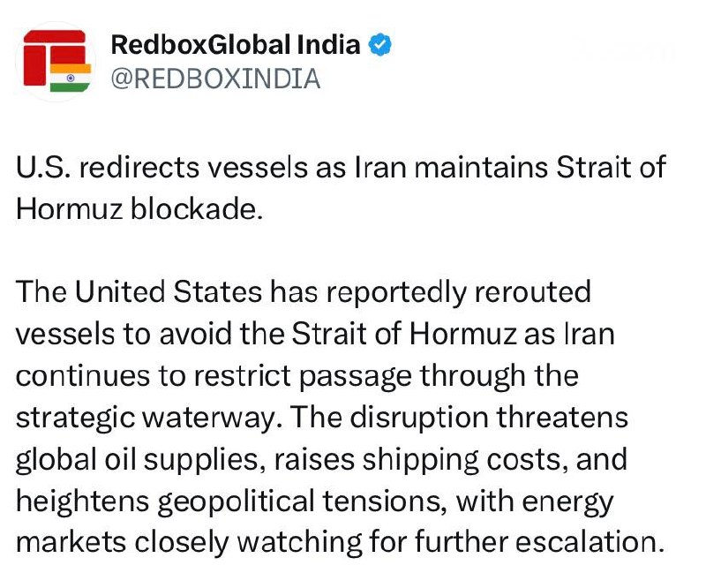Viewport: 706px width, 588px height.
Task: Click the Indian flag in the avatar
Action: pyautogui.click(x=71, y=78)
